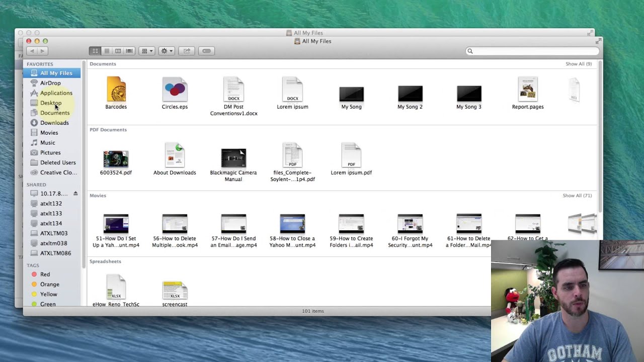Select movie 57-How Do I Send
The image size is (644, 362).
233,224
